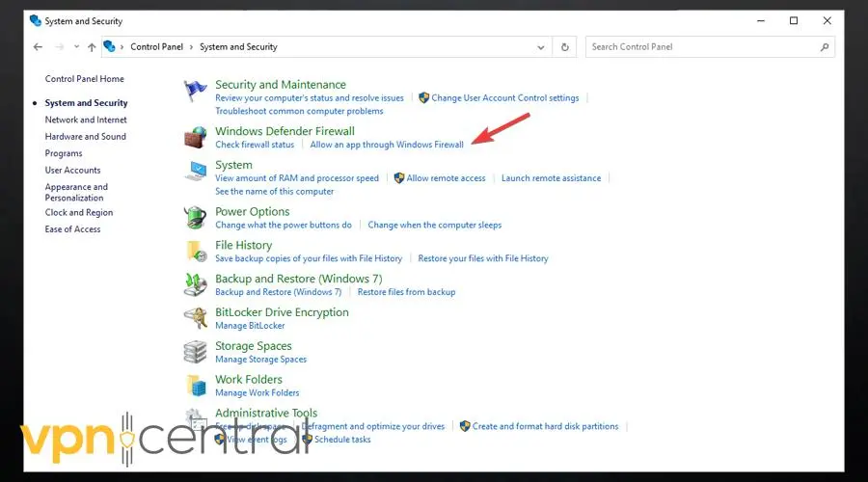The image size is (868, 482).
Task: Select System and Security breadcrumb in address bar
Action: (x=238, y=47)
